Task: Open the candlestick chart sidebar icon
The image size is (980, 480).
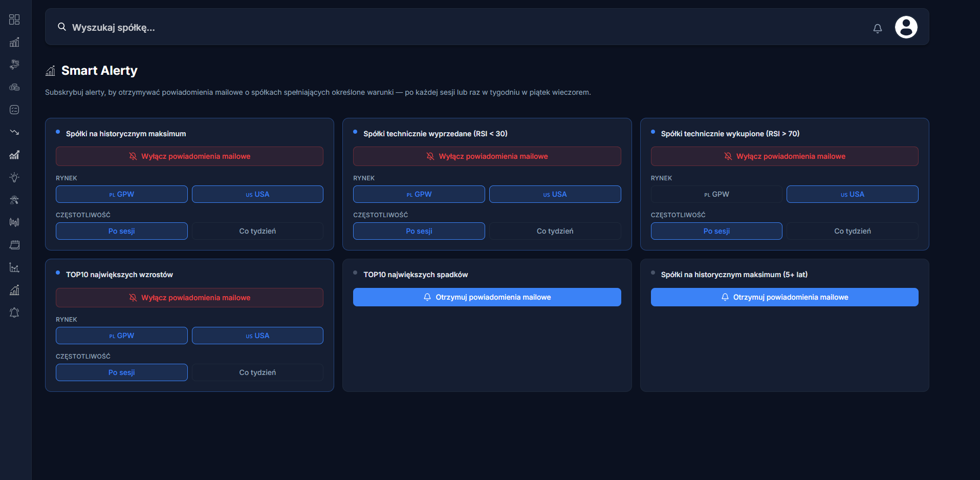Action: 14,222
